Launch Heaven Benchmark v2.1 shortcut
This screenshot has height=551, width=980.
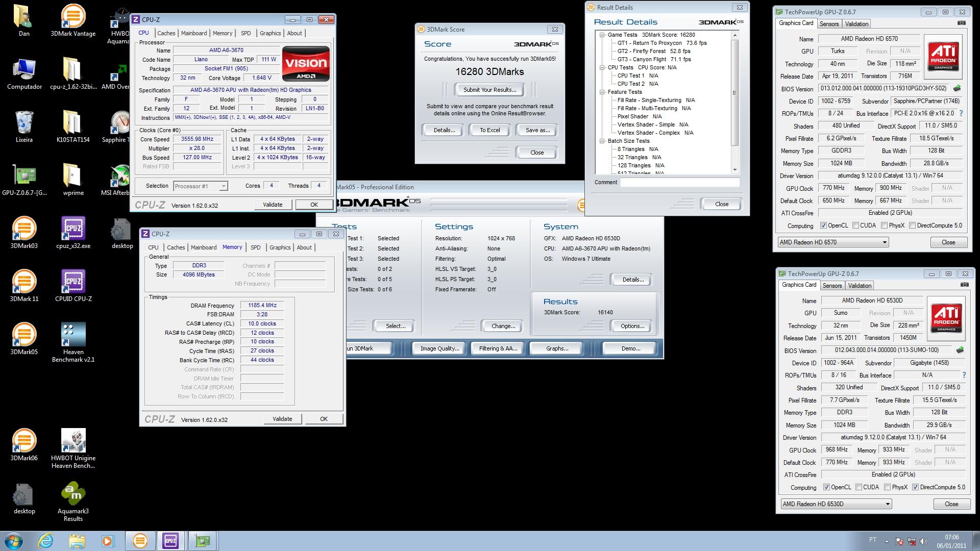(73, 342)
